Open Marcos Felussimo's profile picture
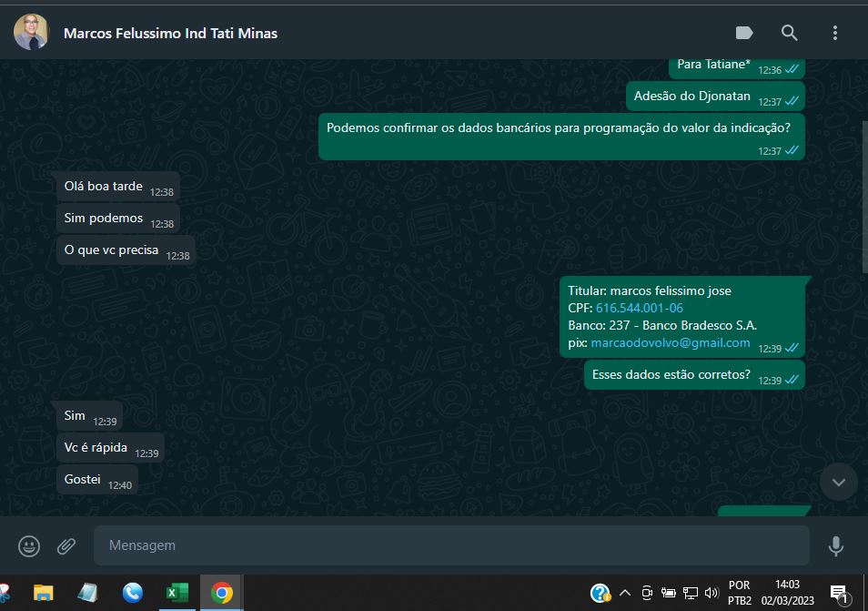The width and height of the screenshot is (868, 611). pyautogui.click(x=31, y=33)
